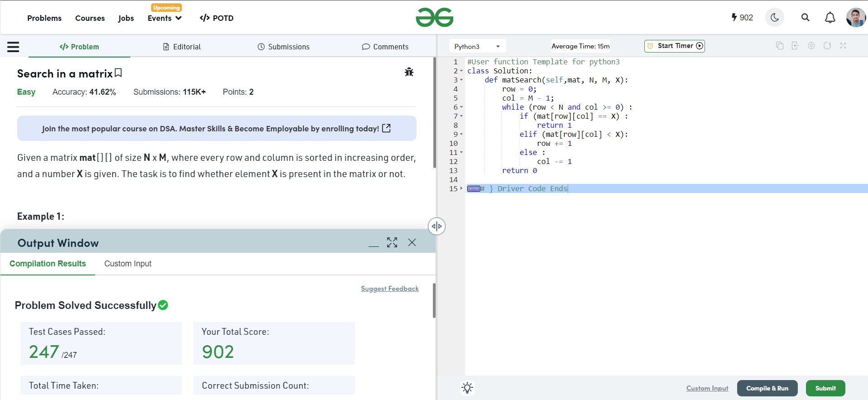Toggle editor fullscreen icon
868x400 pixels.
[843, 45]
